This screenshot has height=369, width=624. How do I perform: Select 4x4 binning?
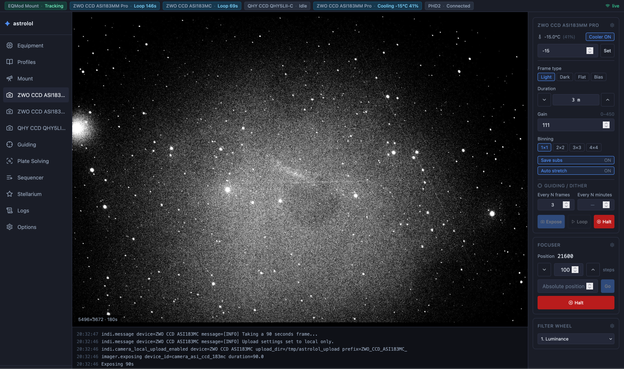pyautogui.click(x=594, y=147)
